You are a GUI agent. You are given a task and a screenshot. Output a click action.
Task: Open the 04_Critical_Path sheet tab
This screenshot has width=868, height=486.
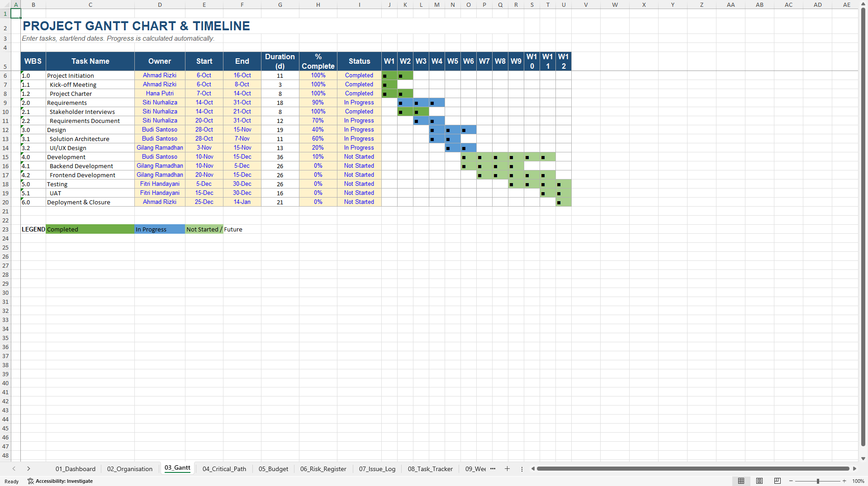click(x=224, y=469)
